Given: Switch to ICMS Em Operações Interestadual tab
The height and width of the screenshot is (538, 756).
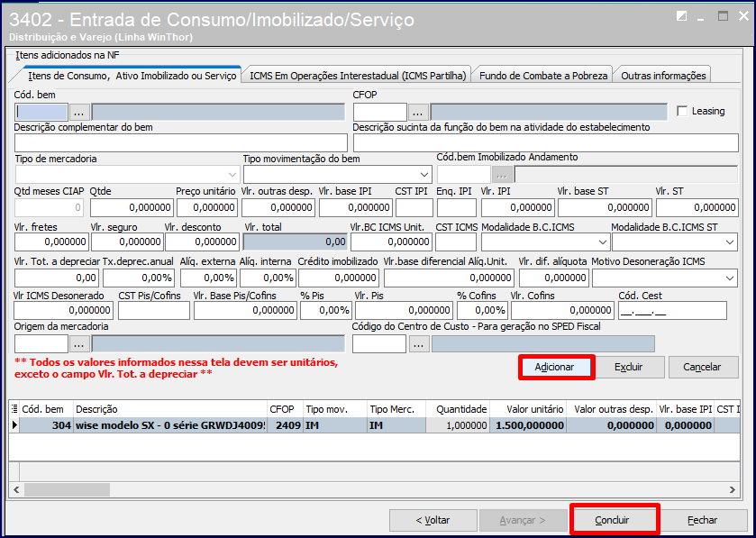Looking at the screenshot, I should tap(358, 76).
